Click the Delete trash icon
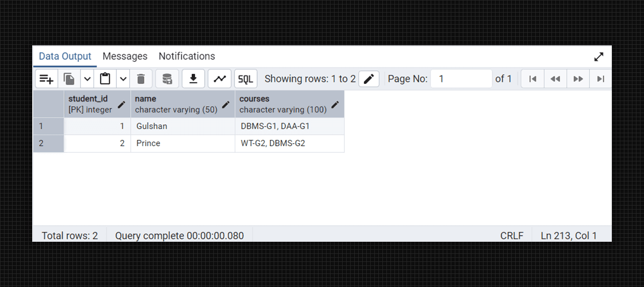 141,79
